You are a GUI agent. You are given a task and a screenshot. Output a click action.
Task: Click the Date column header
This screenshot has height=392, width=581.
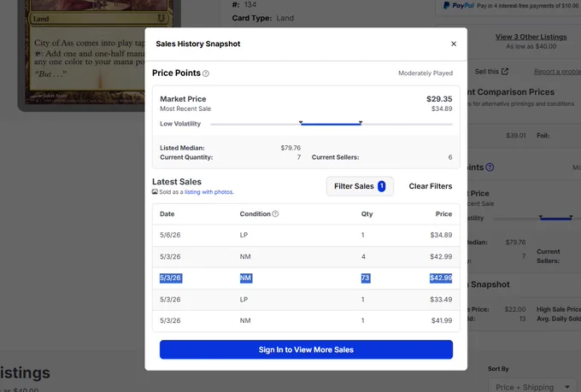point(167,214)
